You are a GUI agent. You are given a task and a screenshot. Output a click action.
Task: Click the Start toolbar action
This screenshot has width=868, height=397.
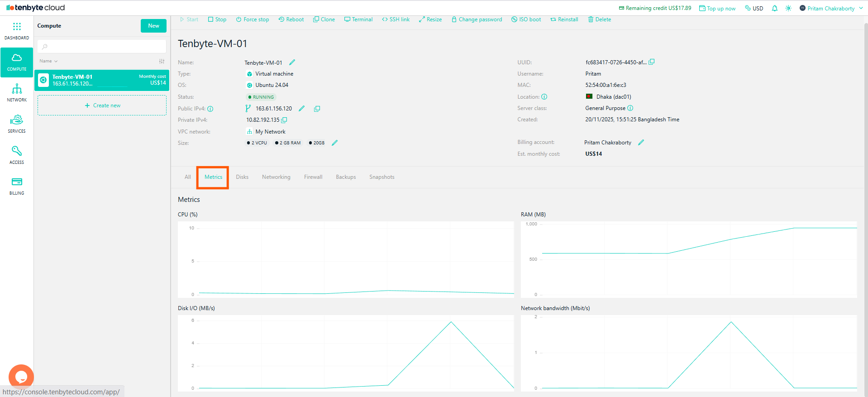point(189,19)
